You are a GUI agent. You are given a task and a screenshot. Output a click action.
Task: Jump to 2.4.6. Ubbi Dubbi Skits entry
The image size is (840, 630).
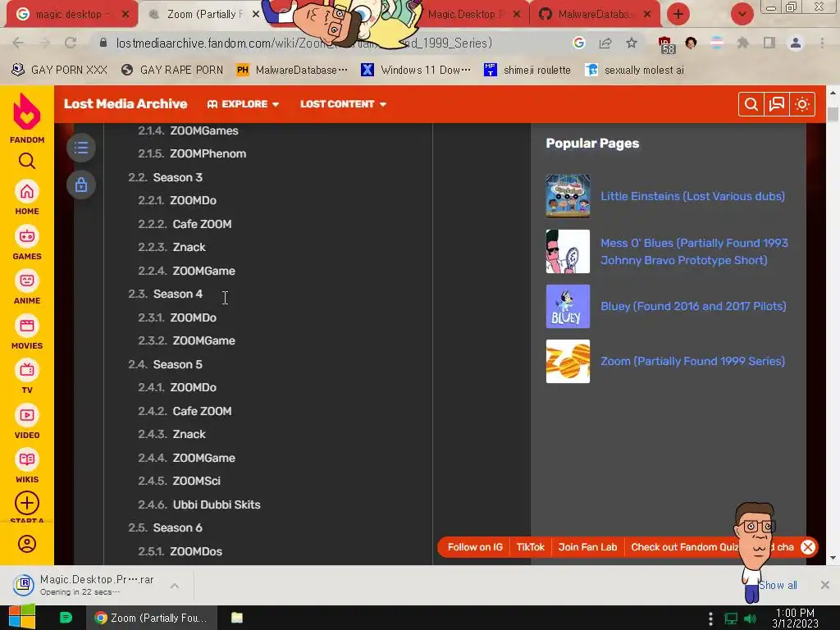pyautogui.click(x=199, y=504)
